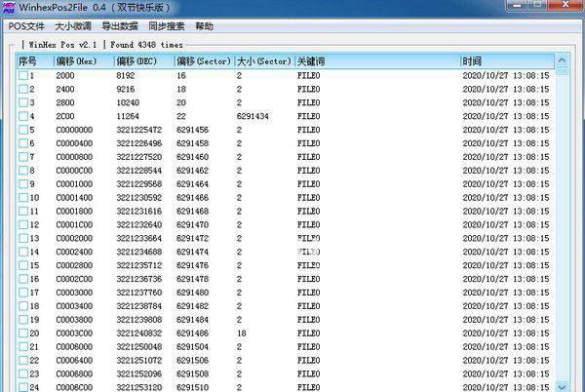The image size is (585, 392).
Task: Select decimal offset 10240 in row 3
Action: (x=128, y=102)
